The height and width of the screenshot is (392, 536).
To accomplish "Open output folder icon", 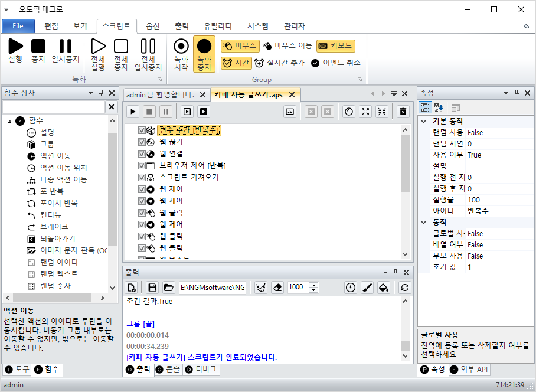I will [x=168, y=288].
